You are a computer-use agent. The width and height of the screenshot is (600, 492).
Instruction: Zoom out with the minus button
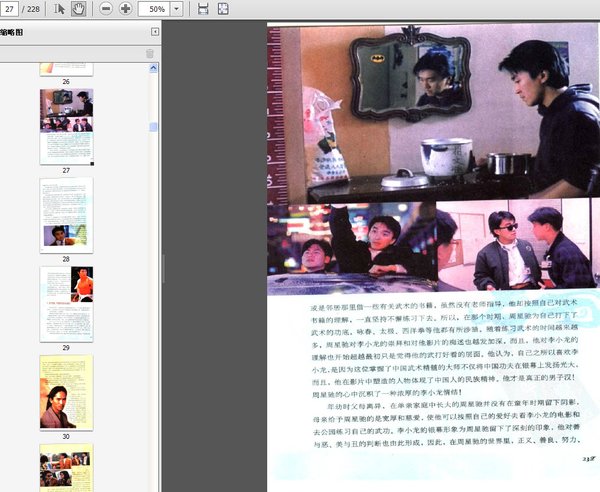(x=106, y=9)
